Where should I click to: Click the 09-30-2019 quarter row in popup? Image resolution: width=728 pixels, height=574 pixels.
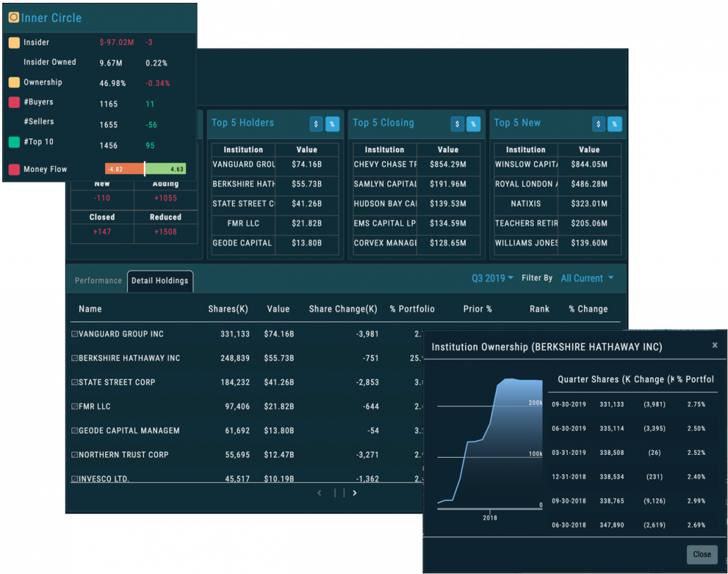pyautogui.click(x=631, y=405)
